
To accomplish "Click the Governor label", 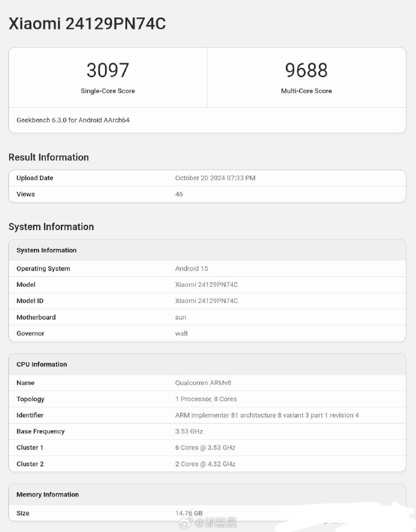I will [31, 334].
